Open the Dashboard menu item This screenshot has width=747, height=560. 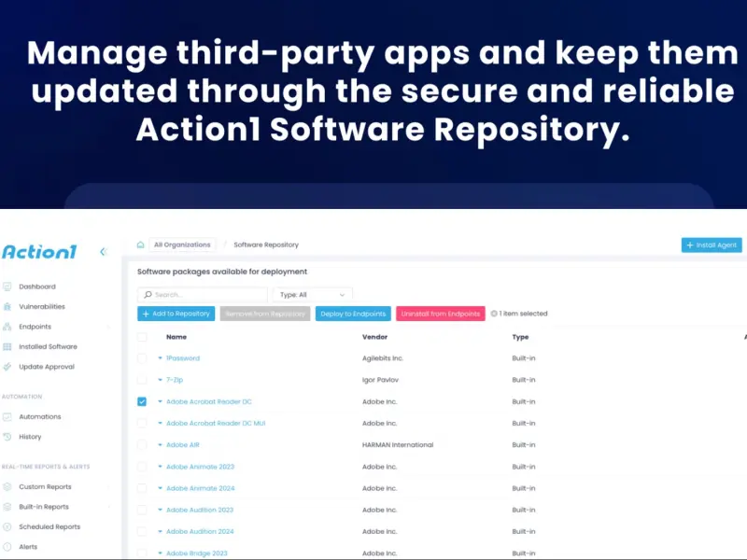37,287
